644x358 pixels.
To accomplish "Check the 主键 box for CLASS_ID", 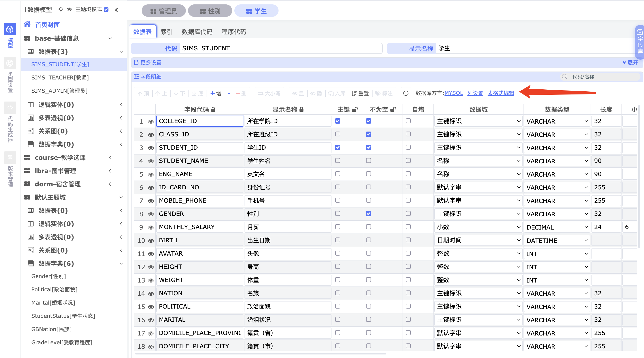I will 337,134.
